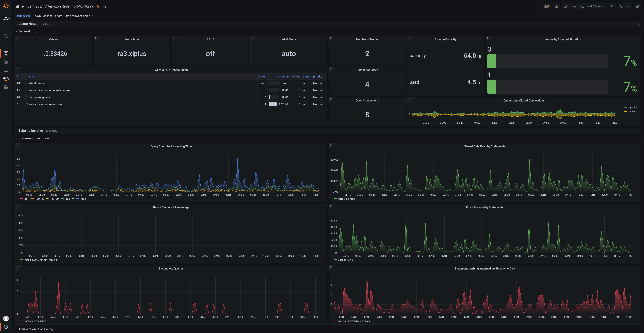Open the Result Cache Hit Percentage panel title menu
Screen dimensions: 644x333
(171, 207)
